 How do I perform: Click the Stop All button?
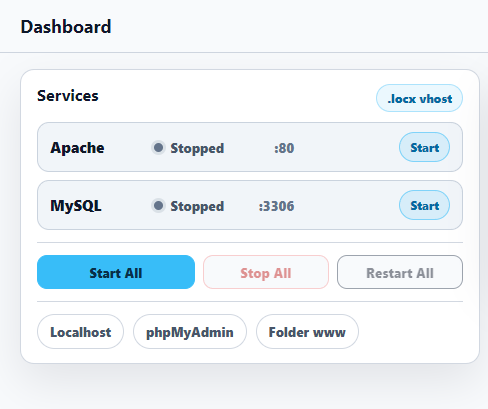pyautogui.click(x=266, y=272)
